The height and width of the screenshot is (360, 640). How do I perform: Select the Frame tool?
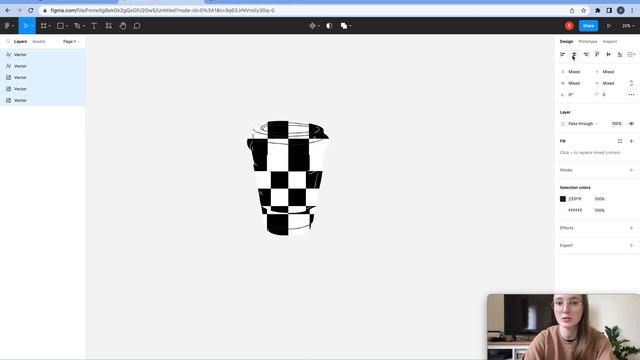click(x=44, y=26)
